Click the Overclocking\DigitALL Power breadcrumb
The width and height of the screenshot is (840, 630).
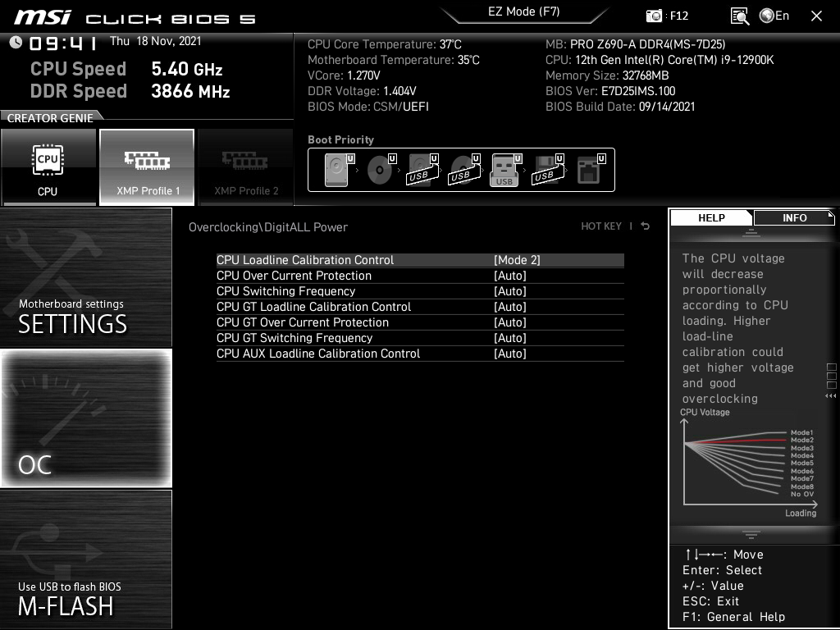coord(268,227)
